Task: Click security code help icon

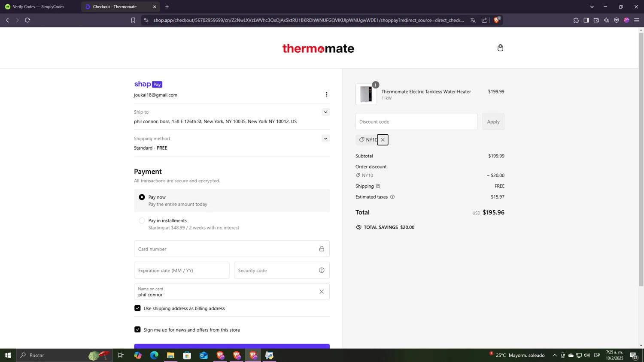Action: 322,270
